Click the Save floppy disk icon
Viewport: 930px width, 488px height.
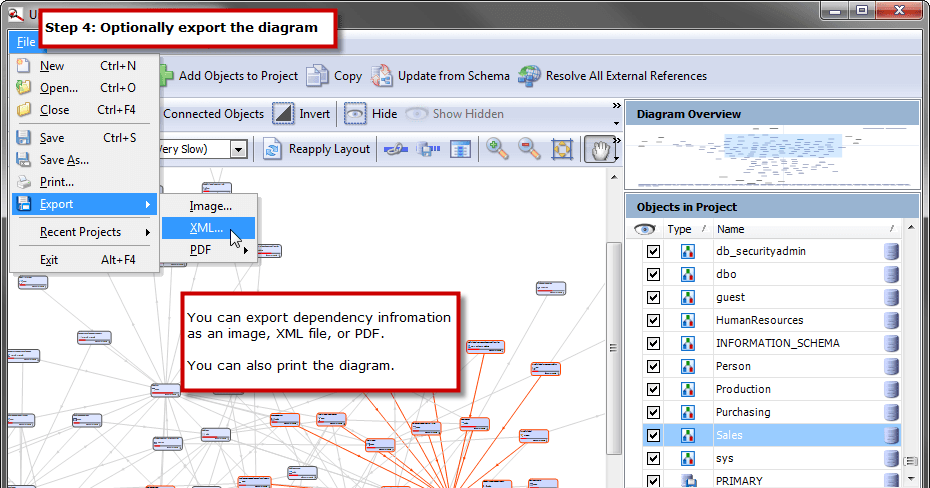(x=23, y=138)
